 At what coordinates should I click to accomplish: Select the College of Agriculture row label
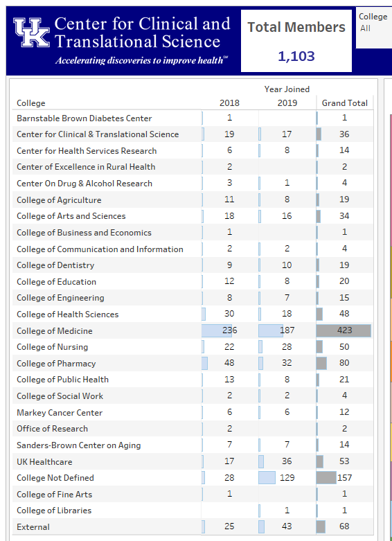click(59, 199)
